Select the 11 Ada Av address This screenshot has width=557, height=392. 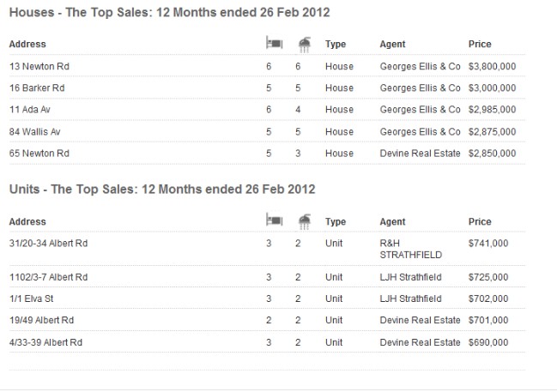30,109
